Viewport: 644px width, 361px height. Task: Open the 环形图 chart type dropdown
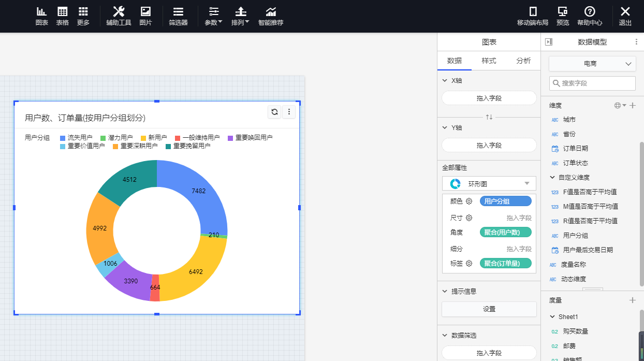[x=489, y=183]
